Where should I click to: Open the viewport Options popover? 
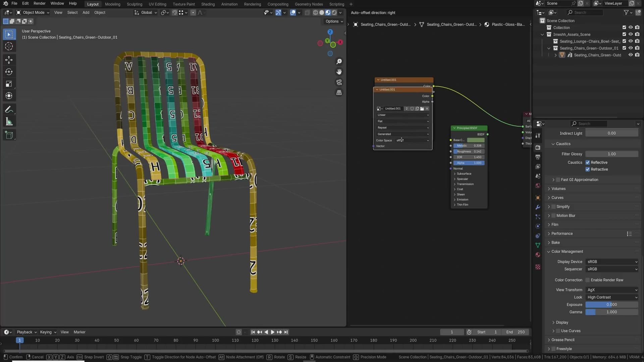[x=334, y=21]
